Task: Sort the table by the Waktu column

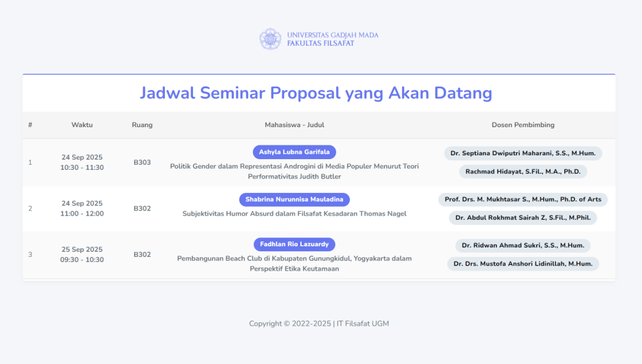Action: [x=82, y=125]
